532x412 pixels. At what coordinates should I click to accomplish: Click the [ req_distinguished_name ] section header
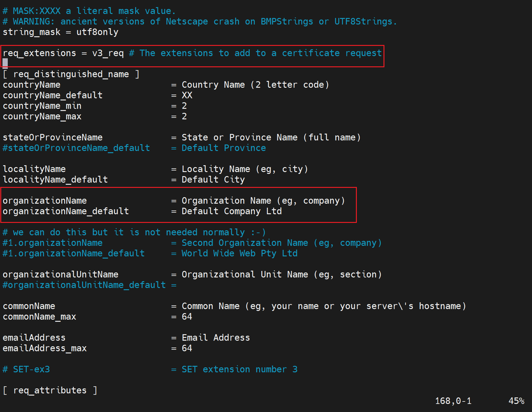71,74
